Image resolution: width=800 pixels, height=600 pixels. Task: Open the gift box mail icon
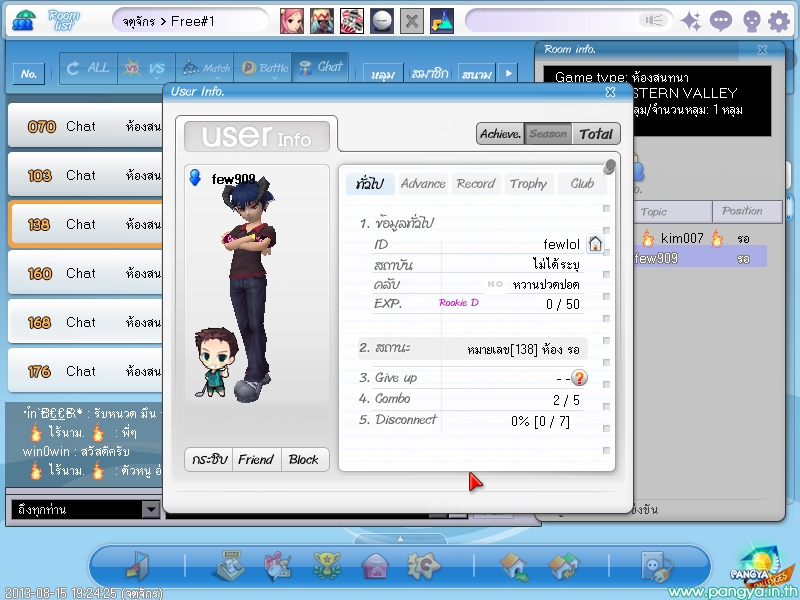click(277, 566)
